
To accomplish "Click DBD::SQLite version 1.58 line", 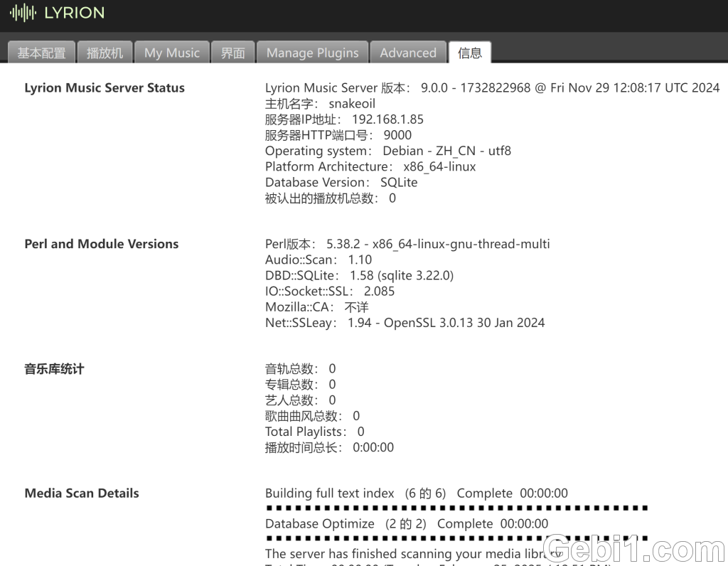I will (x=359, y=275).
